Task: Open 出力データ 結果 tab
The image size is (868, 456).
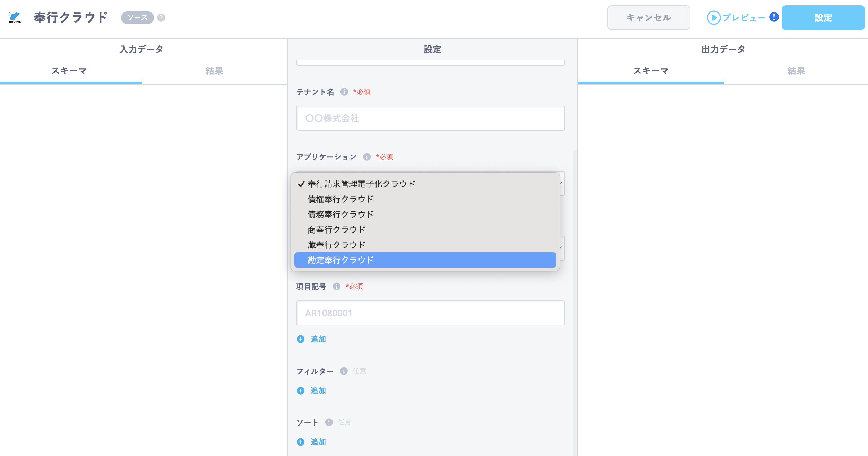Action: (796, 71)
